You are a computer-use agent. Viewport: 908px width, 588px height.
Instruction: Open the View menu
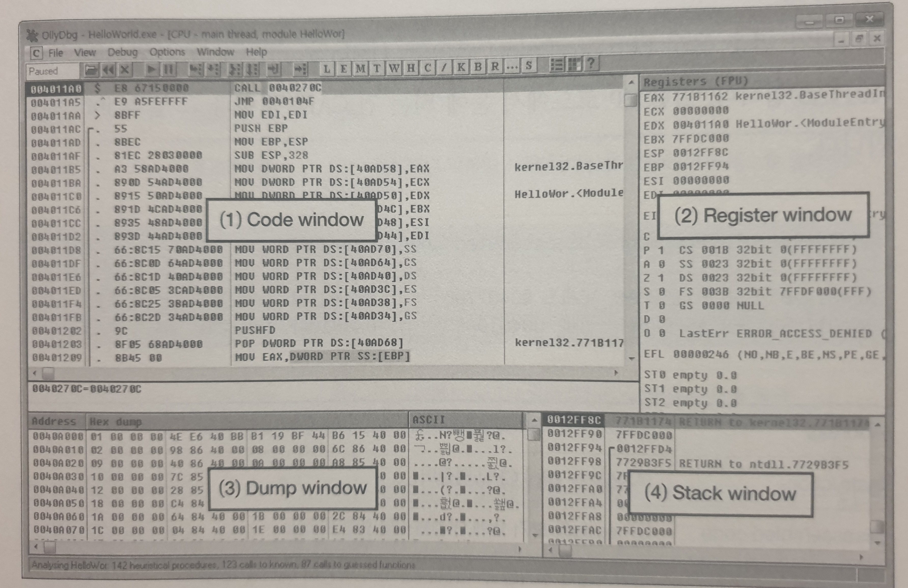(85, 52)
